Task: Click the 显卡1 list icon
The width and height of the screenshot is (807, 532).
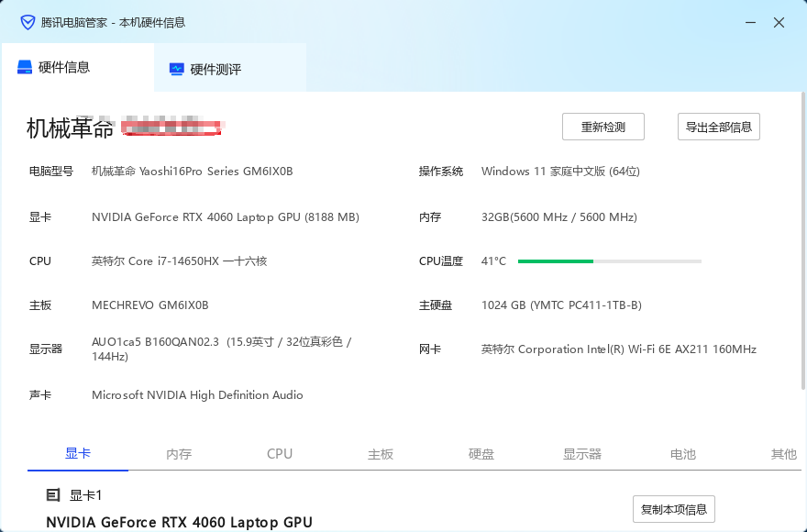Action: coord(53,495)
